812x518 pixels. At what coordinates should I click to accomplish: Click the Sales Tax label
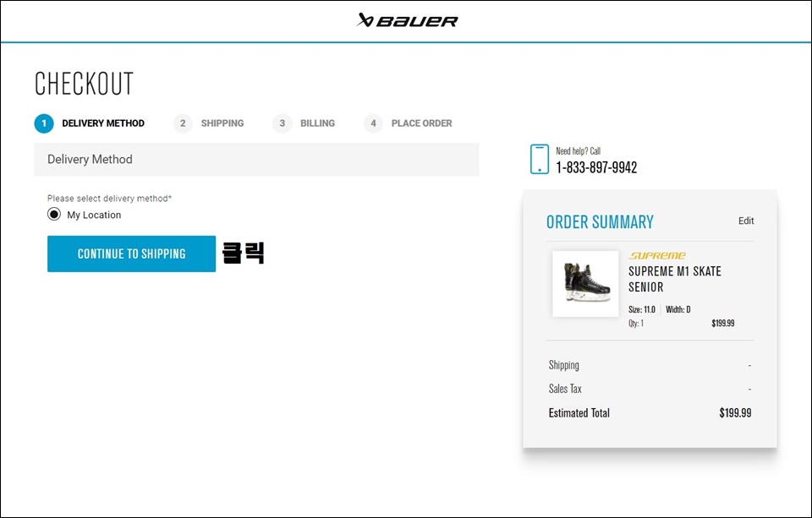point(565,389)
